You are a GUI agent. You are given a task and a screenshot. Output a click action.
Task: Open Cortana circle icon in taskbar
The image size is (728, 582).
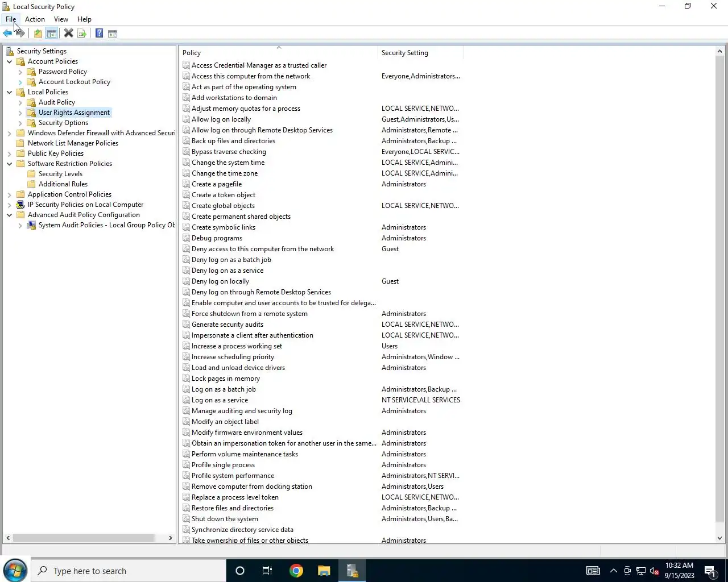coord(239,571)
